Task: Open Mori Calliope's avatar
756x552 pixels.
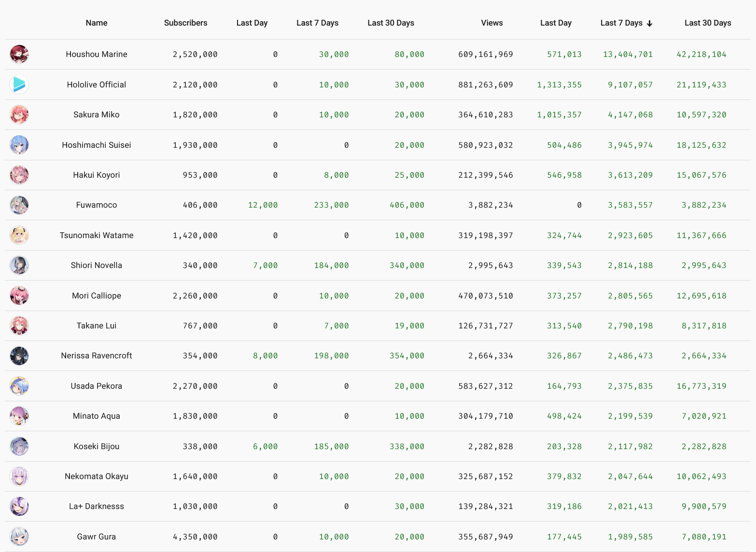Action: (x=19, y=296)
